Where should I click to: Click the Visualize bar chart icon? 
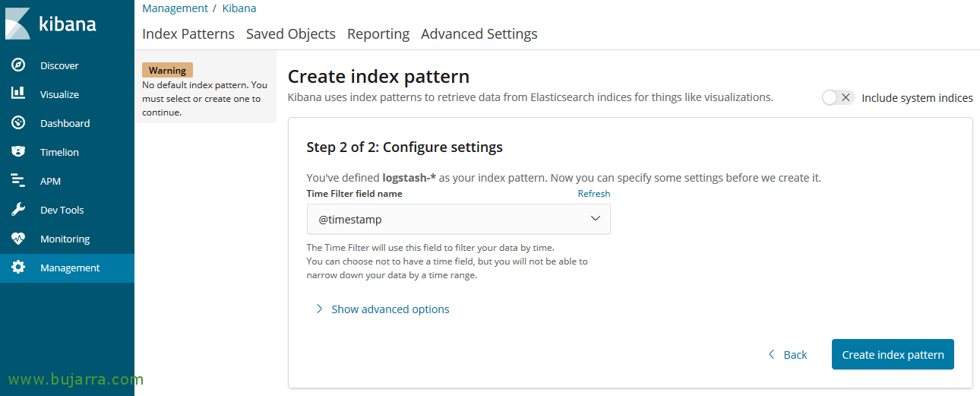(18, 93)
